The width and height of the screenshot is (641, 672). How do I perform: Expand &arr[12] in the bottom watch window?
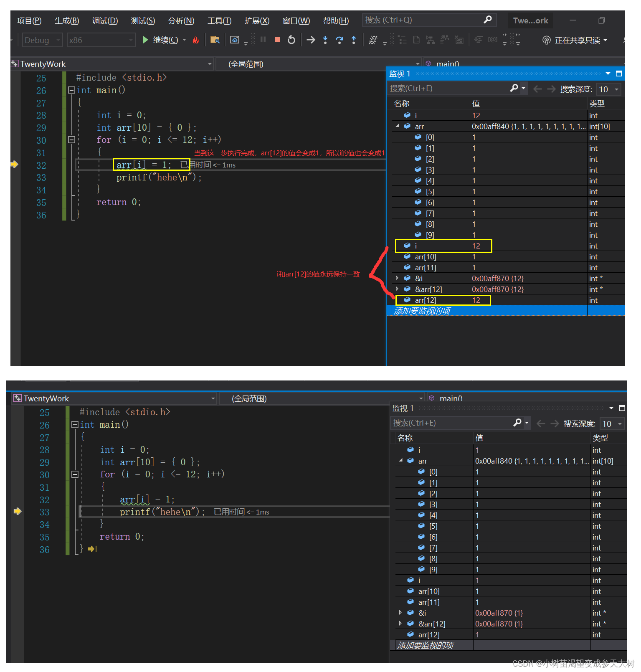pyautogui.click(x=400, y=623)
